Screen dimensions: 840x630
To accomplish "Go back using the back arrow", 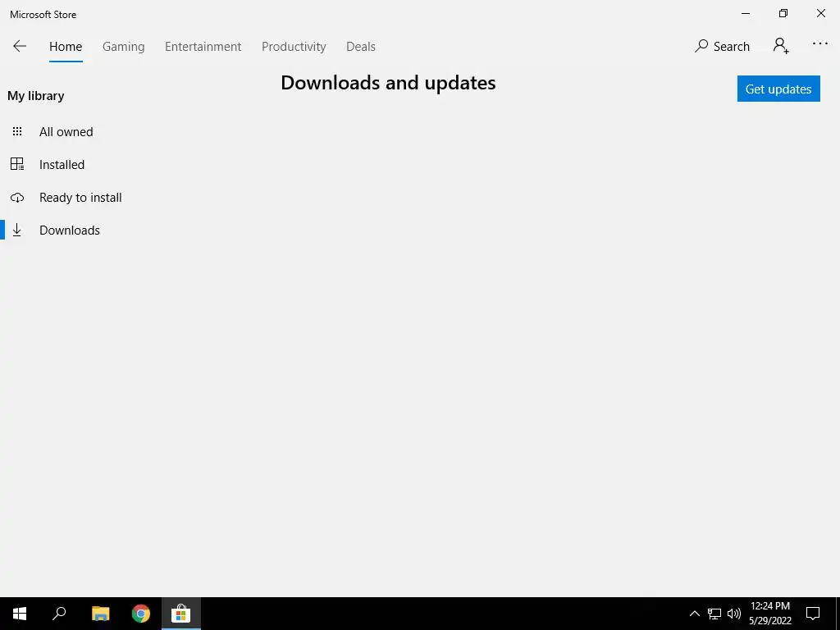I will click(20, 46).
